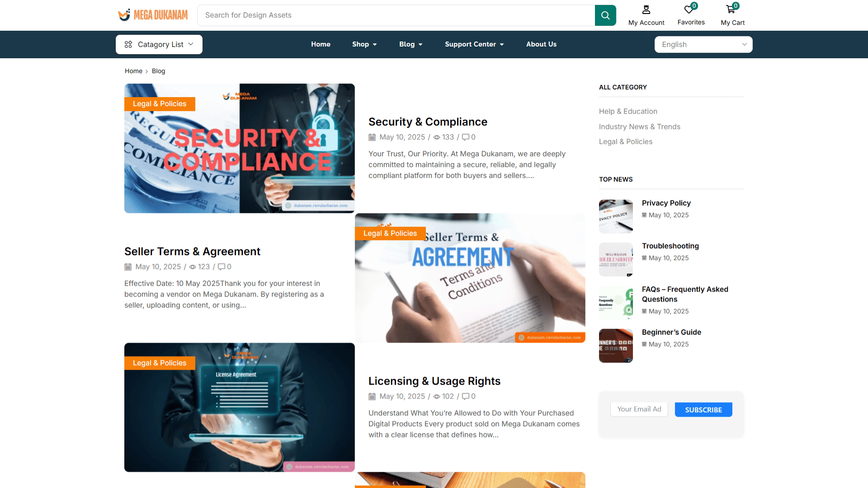Open the English language selector
Image resolution: width=868 pixels, height=488 pixels.
(x=703, y=44)
